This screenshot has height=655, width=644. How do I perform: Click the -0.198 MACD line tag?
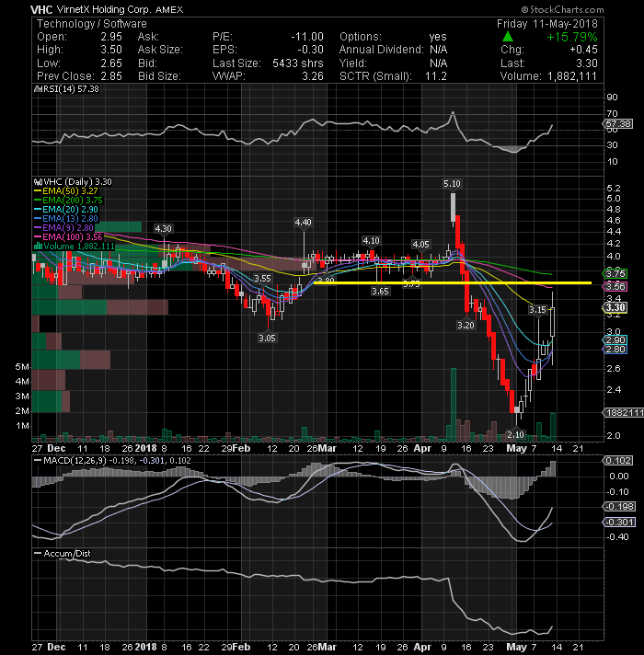tap(619, 507)
